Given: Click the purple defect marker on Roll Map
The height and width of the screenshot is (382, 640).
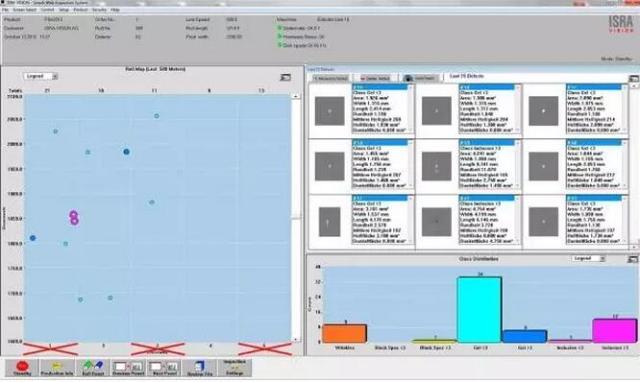Looking at the screenshot, I should click(x=74, y=218).
